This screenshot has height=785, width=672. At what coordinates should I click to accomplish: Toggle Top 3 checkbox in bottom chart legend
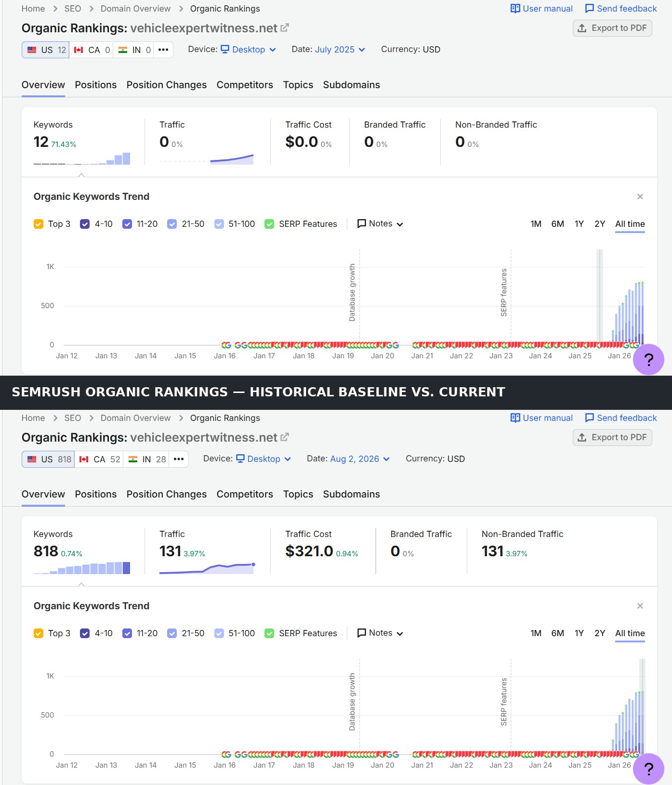click(39, 633)
